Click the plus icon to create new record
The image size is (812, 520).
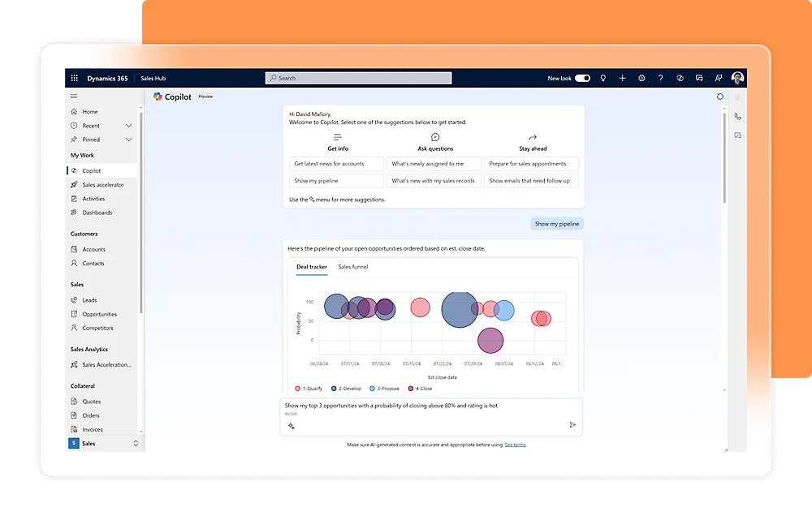[x=622, y=78]
